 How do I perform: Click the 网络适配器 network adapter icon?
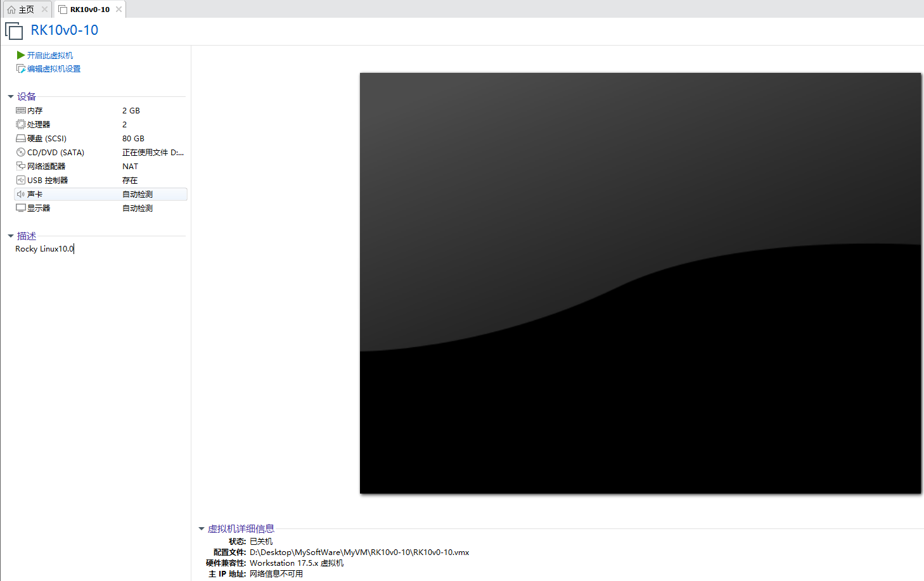click(21, 166)
